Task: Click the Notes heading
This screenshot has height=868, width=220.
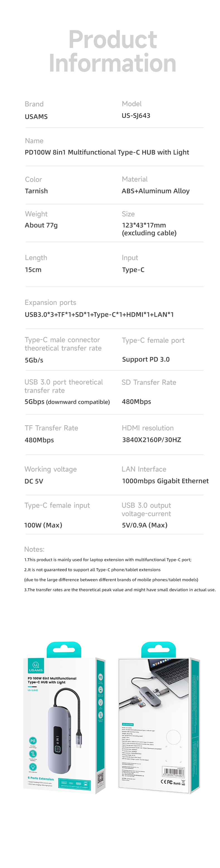Action: point(35,549)
